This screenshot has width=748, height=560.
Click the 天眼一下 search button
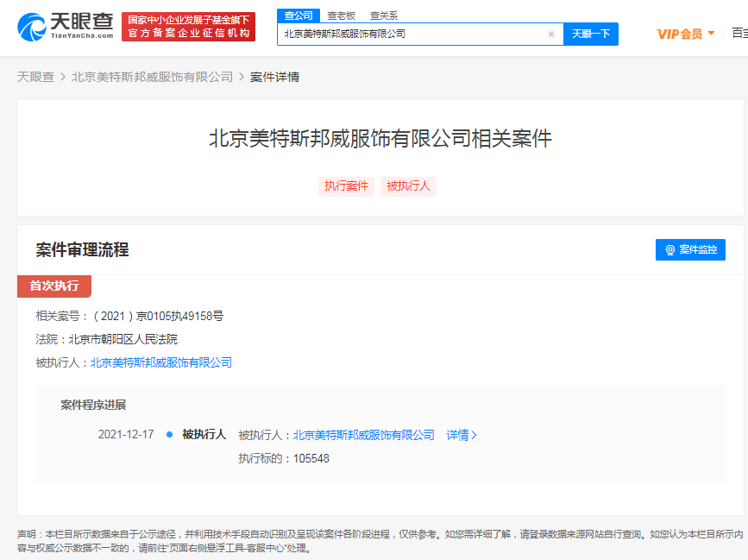[591, 34]
